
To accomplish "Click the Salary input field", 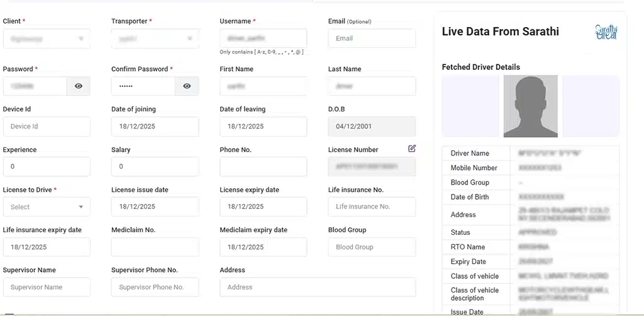I will (155, 166).
